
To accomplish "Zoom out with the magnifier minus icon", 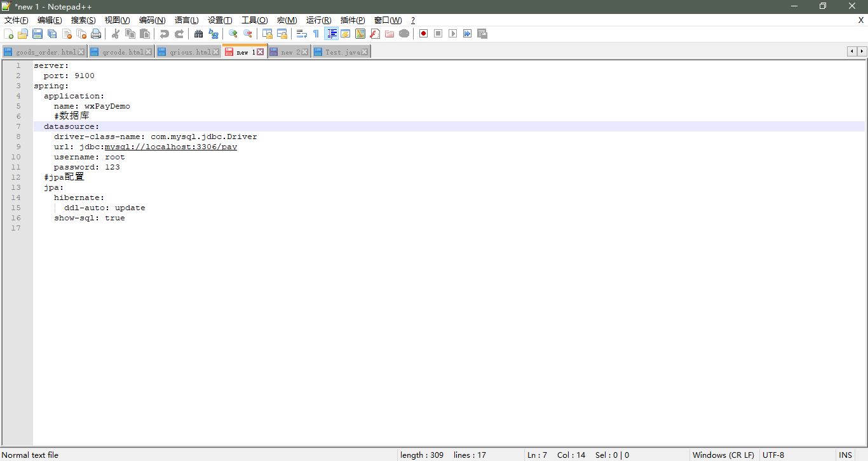I will (x=248, y=34).
